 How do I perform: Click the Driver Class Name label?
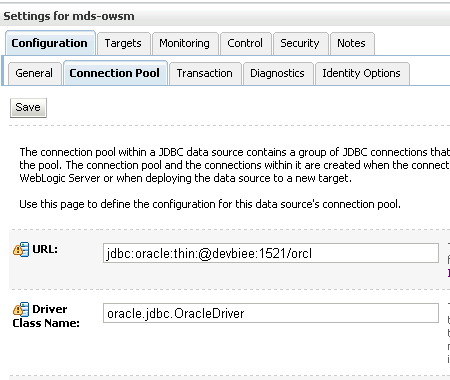coord(46,316)
